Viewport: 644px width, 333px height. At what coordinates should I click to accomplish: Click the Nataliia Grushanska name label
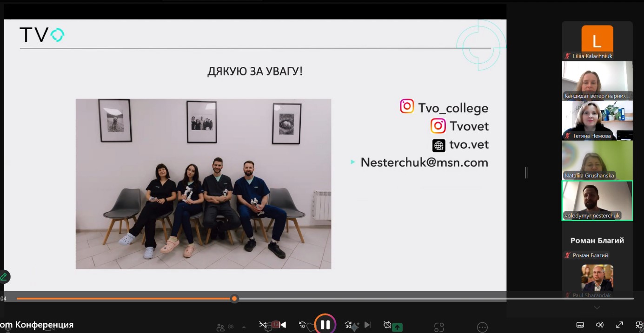pos(589,176)
